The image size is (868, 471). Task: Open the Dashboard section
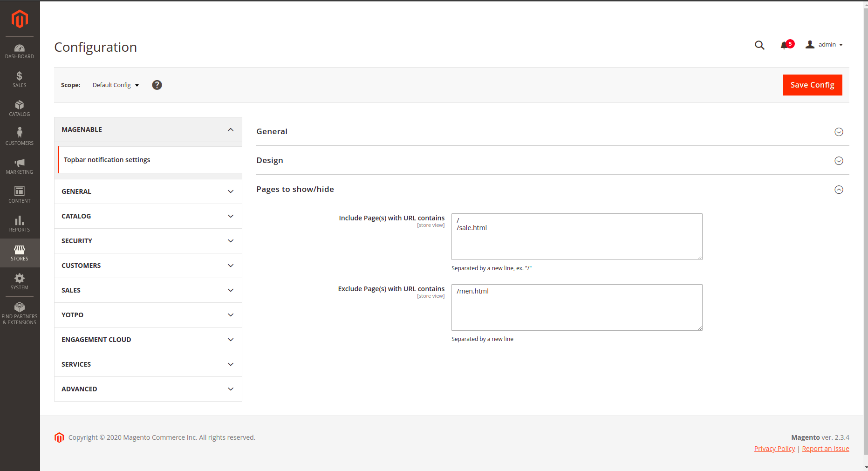[x=20, y=51]
